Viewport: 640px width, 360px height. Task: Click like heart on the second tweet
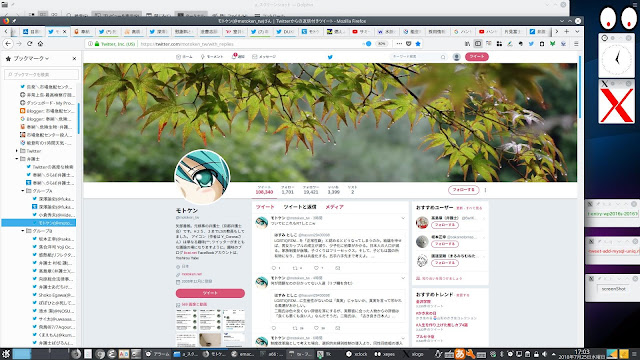[x=316, y=328]
